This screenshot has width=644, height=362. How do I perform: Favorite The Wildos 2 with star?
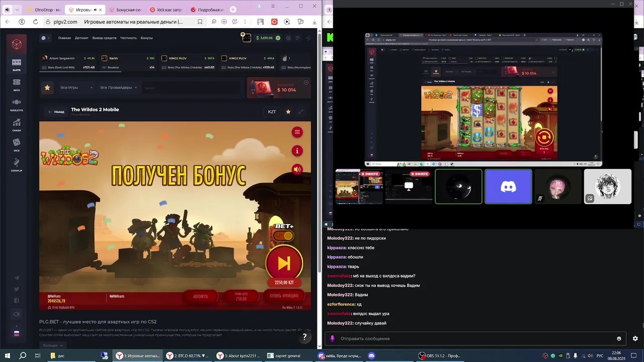click(288, 112)
